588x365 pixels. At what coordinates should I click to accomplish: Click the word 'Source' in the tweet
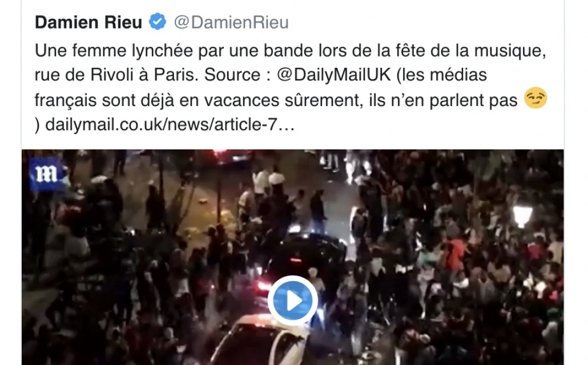pyautogui.click(x=232, y=75)
